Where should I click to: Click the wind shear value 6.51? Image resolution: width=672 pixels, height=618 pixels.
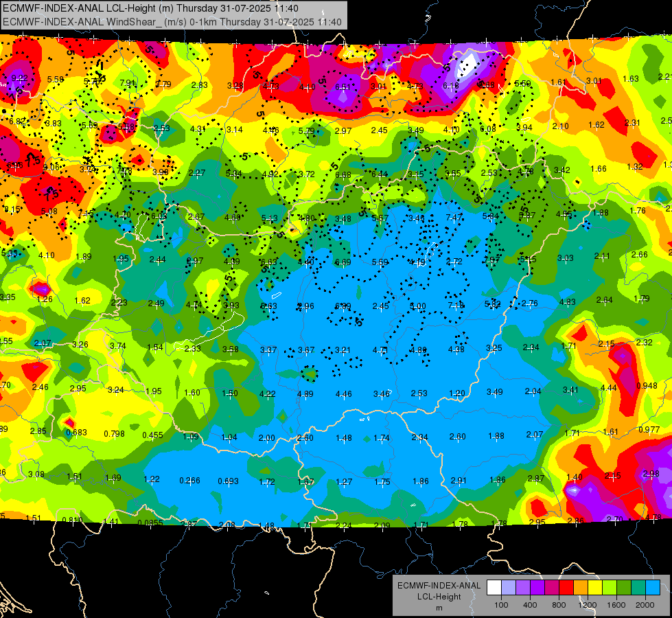coord(343,87)
